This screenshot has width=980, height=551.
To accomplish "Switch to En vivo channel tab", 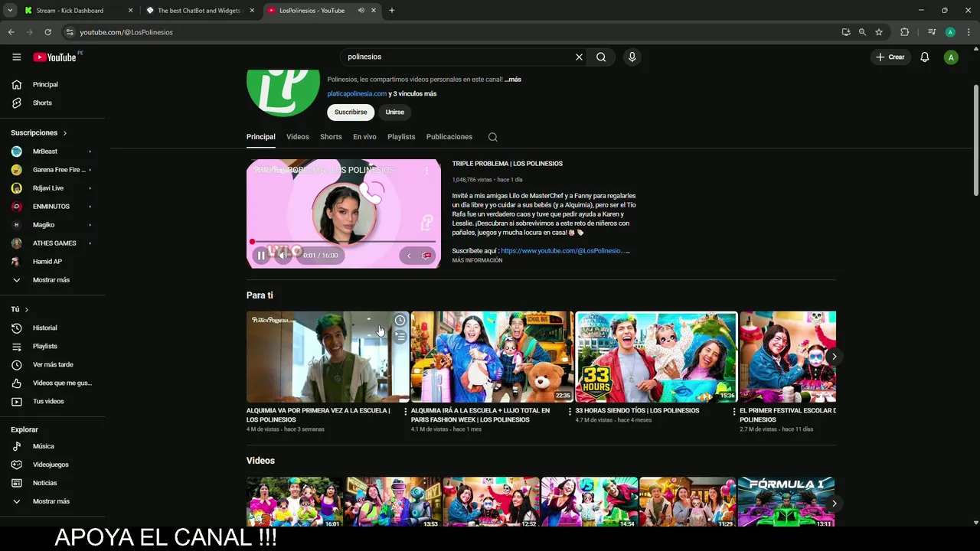I will (364, 137).
